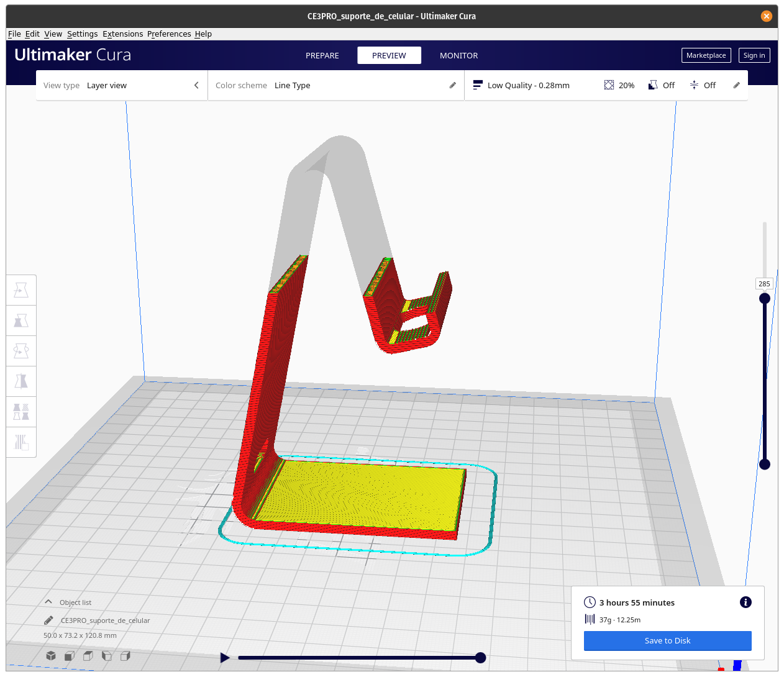Click the Ultimaker Cura logo
784x677 pixels.
pos(73,55)
